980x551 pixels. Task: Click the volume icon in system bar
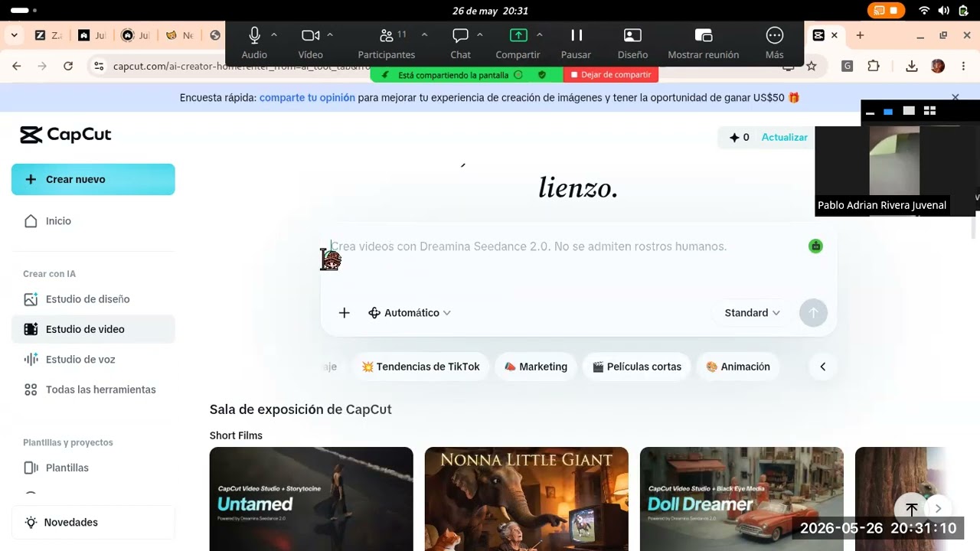pyautogui.click(x=943, y=11)
